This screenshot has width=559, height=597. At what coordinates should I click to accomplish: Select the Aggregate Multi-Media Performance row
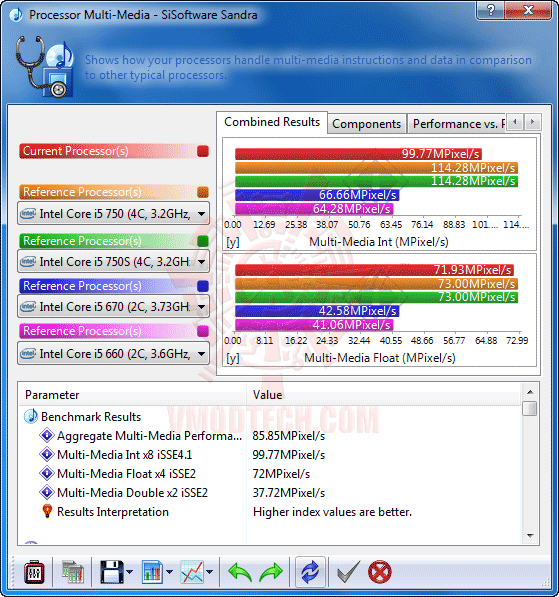pyautogui.click(x=270, y=436)
